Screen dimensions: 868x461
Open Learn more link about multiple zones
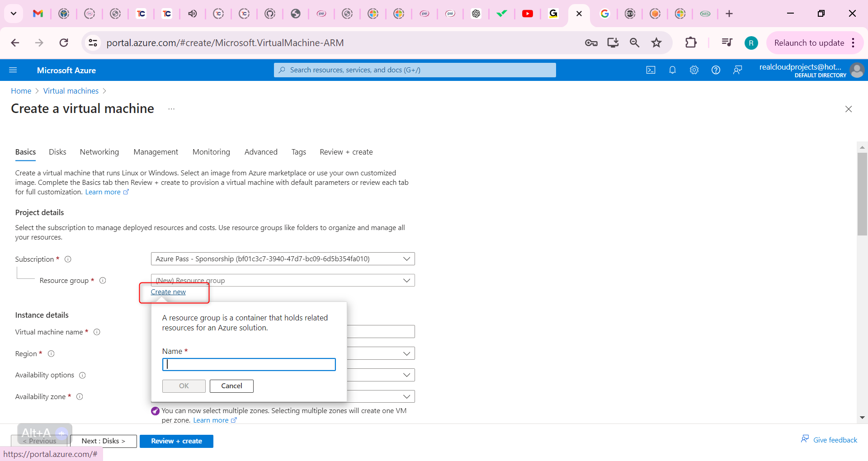215,420
